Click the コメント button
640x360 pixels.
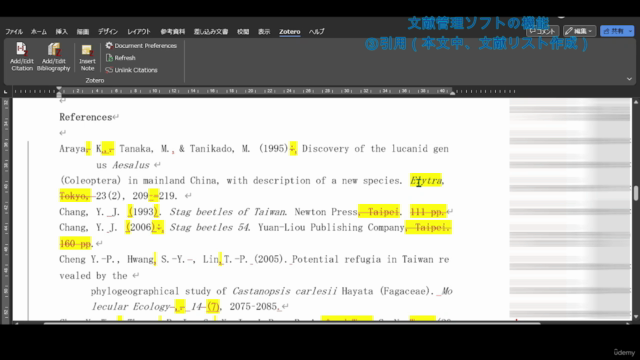[542, 31]
